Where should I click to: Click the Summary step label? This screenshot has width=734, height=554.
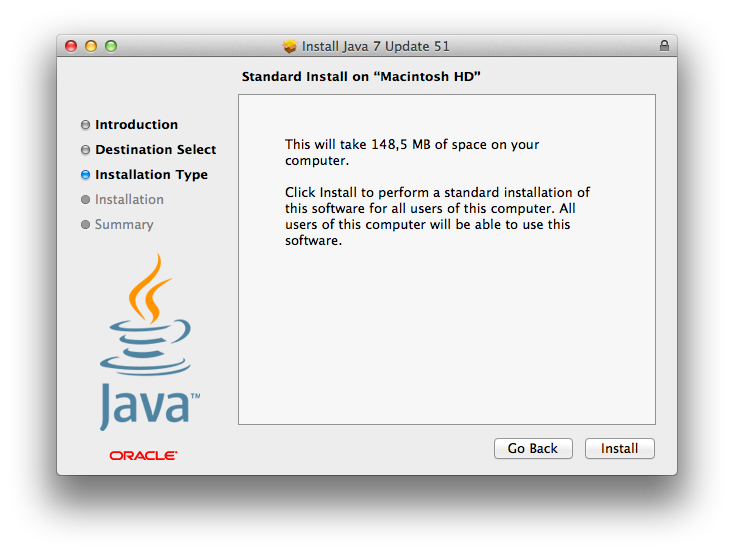124,224
